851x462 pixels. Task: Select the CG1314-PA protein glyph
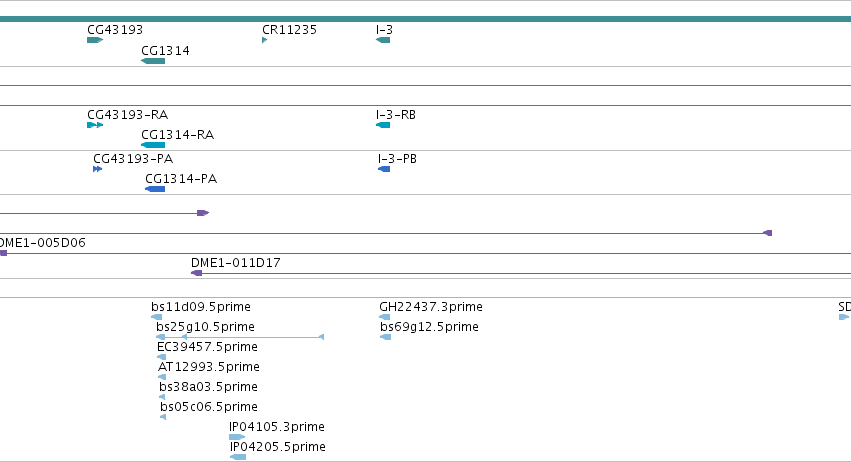(x=155, y=189)
